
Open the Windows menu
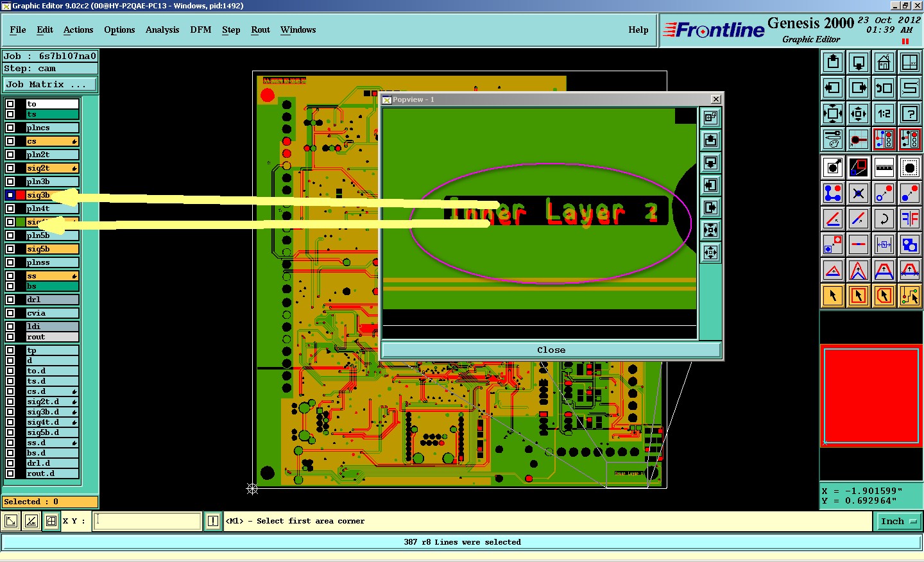[x=298, y=30]
